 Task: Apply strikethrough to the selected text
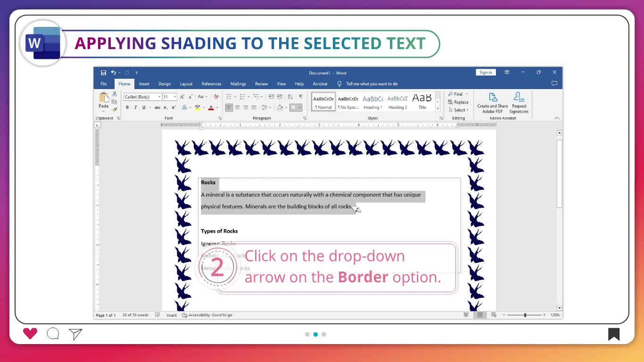coord(157,107)
